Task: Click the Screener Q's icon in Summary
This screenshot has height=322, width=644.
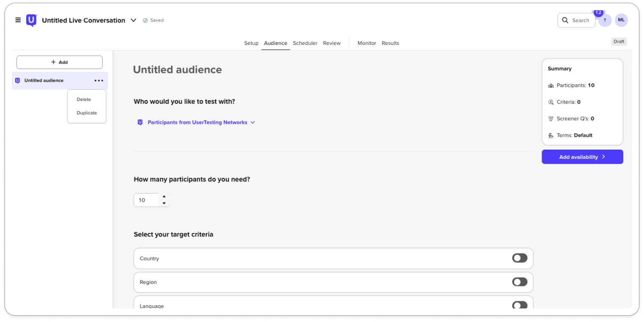Action: click(x=551, y=119)
